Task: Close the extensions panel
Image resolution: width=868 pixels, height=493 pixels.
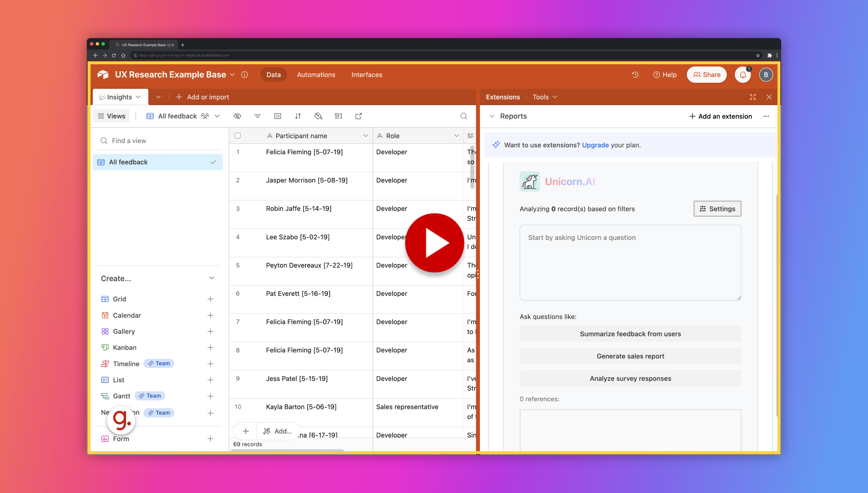Action: (769, 97)
